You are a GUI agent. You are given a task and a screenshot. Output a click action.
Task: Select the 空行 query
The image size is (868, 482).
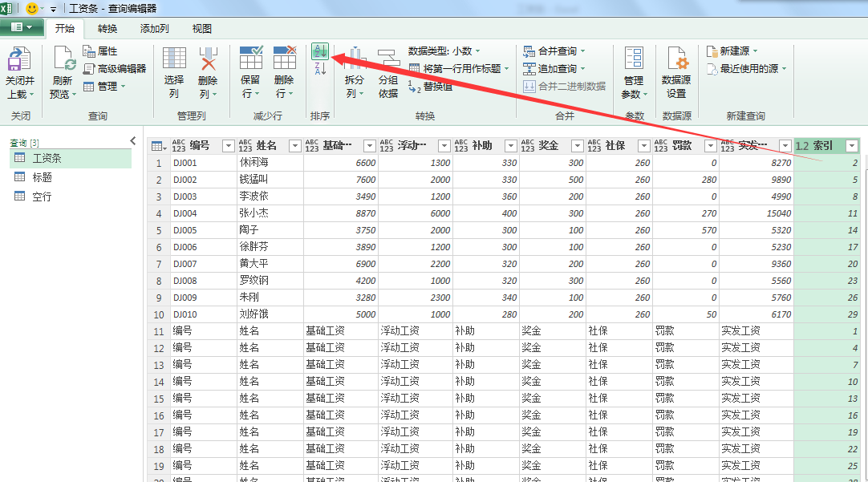[71, 196]
